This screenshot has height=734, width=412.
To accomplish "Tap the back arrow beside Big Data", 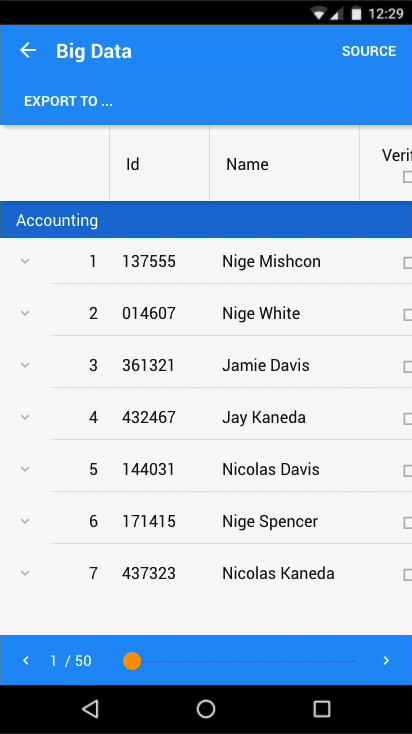I will click(28, 51).
